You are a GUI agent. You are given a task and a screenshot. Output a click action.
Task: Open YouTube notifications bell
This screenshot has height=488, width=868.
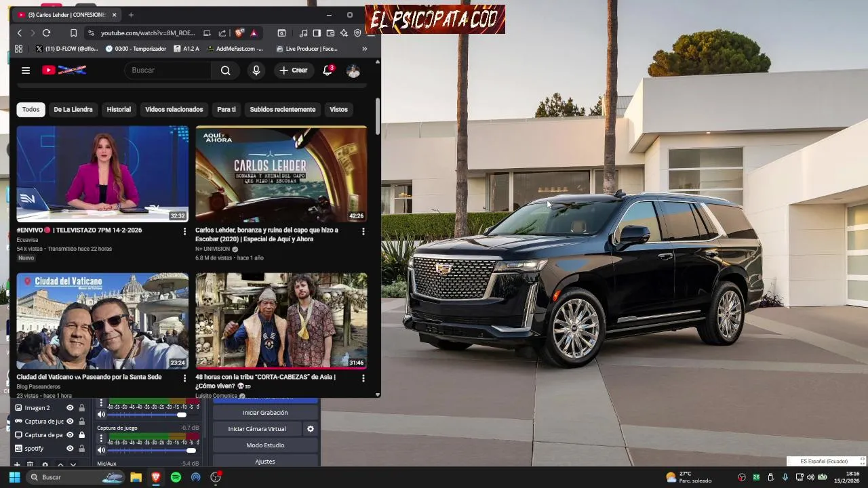coord(328,70)
